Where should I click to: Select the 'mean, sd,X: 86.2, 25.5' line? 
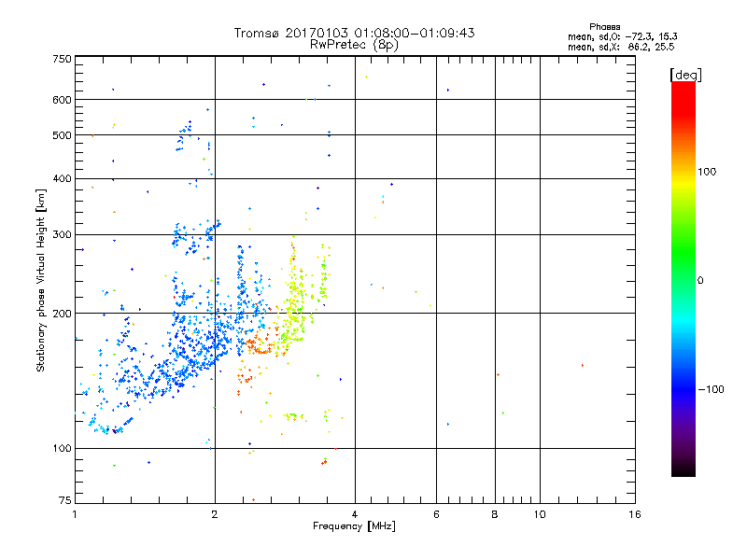tap(621, 47)
